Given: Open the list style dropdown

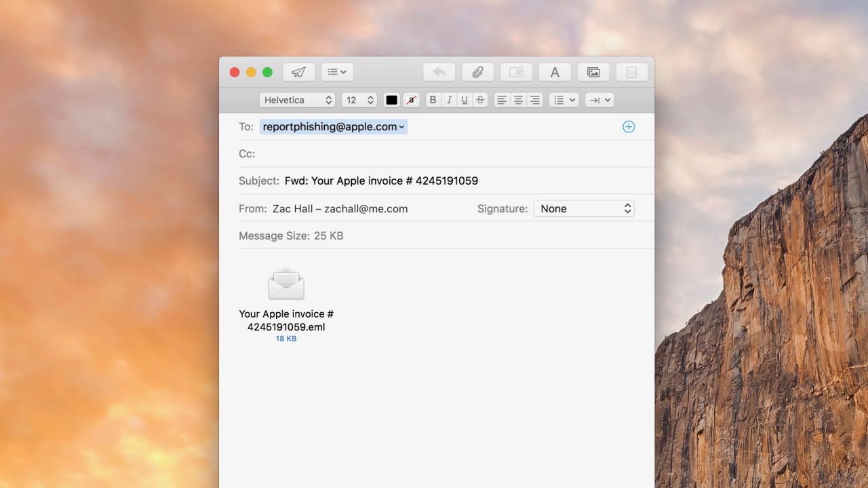Looking at the screenshot, I should click(x=564, y=100).
